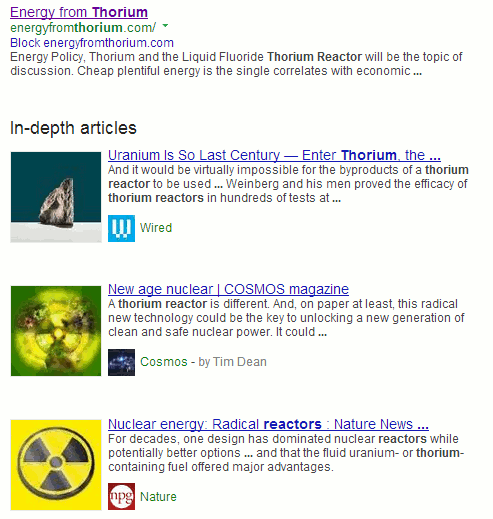The width and height of the screenshot is (493, 519).
Task: Click the Cosmos source name
Action: point(164,362)
